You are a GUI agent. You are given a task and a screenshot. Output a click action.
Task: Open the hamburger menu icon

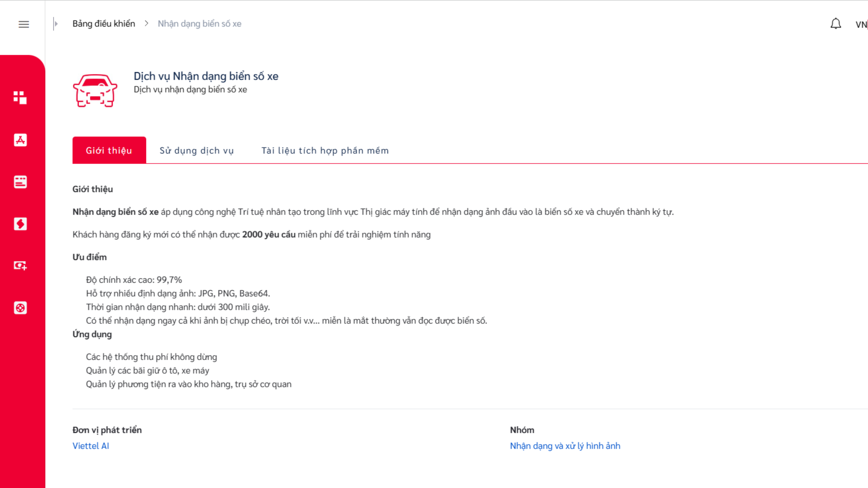coord(24,24)
